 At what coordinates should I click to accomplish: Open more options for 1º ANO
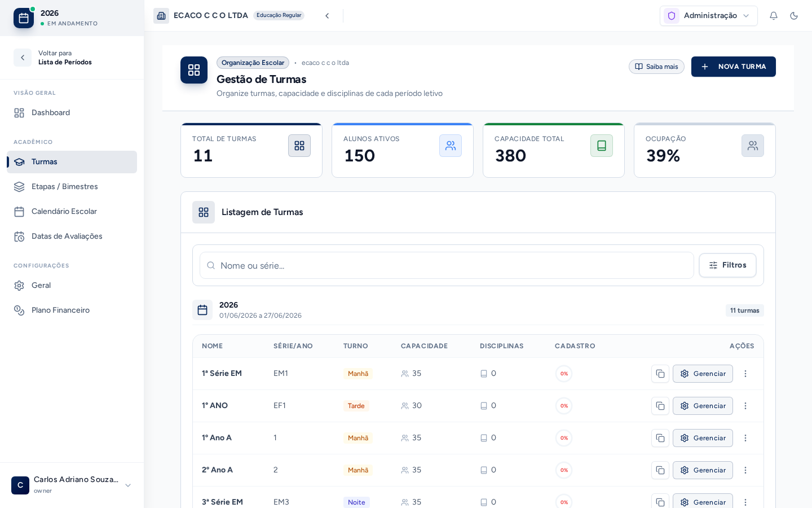point(745,406)
